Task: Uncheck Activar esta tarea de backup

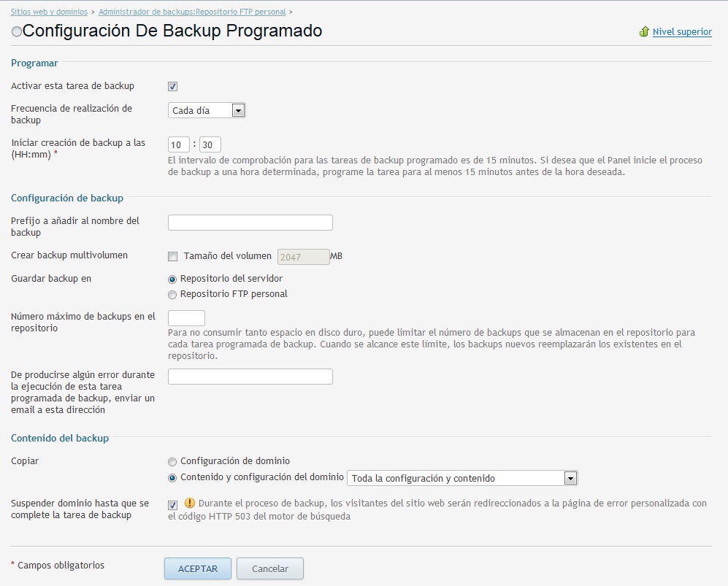Action: click(x=173, y=86)
